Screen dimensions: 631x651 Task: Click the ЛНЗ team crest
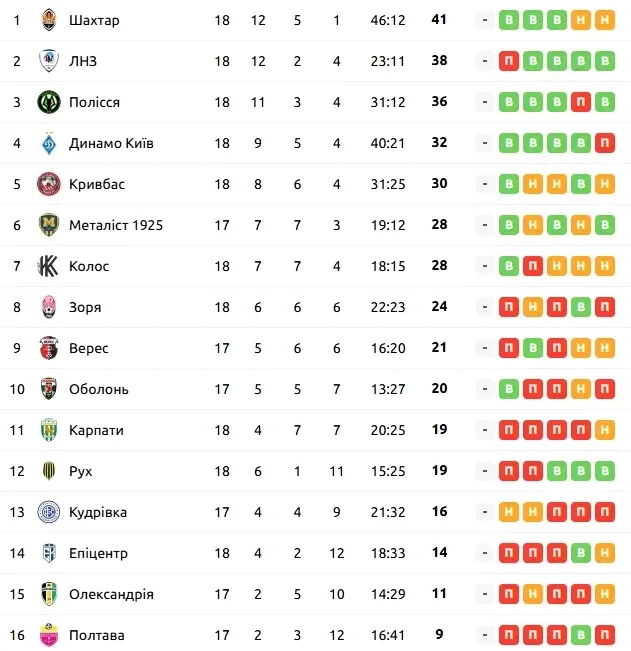[x=48, y=61]
